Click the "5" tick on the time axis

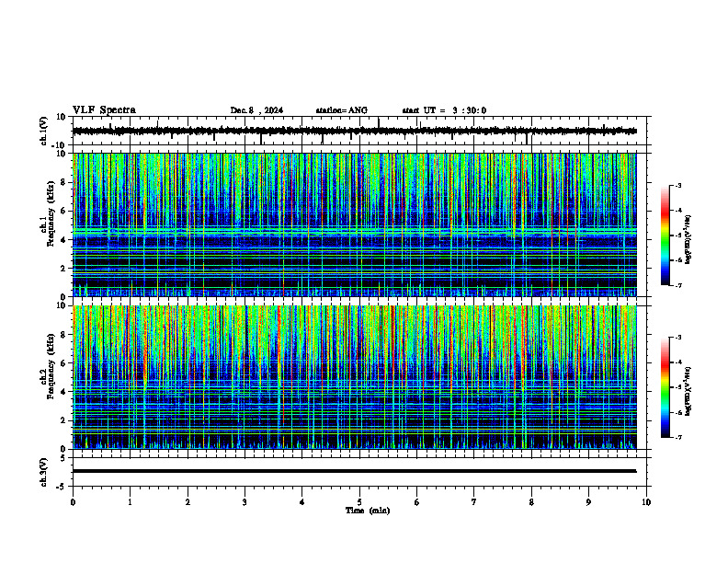point(359,502)
